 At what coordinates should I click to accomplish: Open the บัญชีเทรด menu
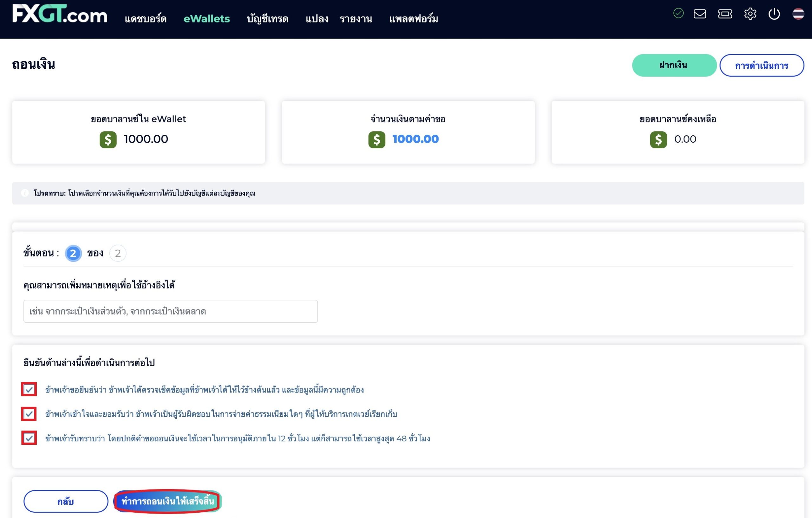[x=267, y=19]
